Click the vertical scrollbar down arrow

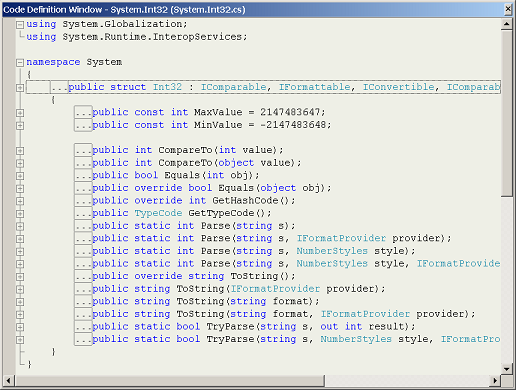click(507, 369)
